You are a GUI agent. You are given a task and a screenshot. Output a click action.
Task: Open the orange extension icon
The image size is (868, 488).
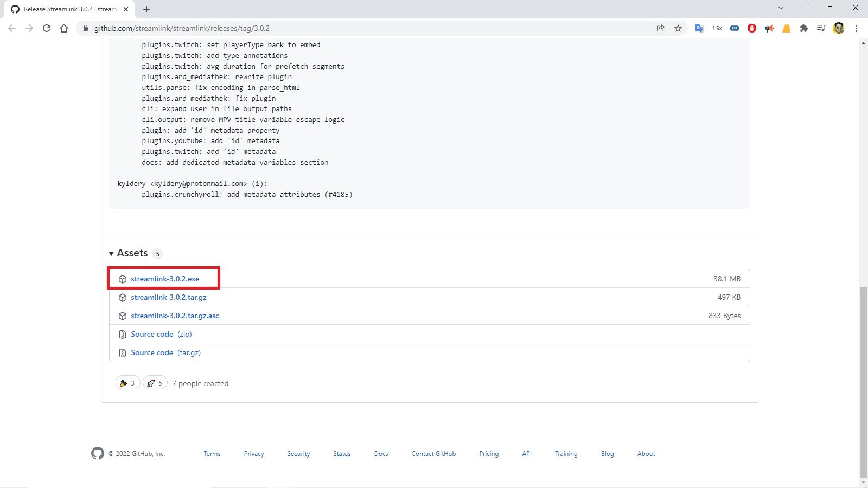point(787,28)
